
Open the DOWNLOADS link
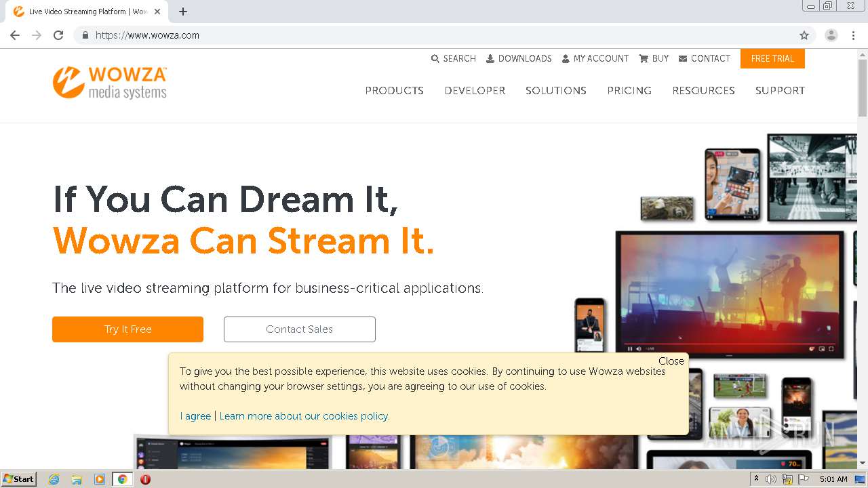point(519,58)
